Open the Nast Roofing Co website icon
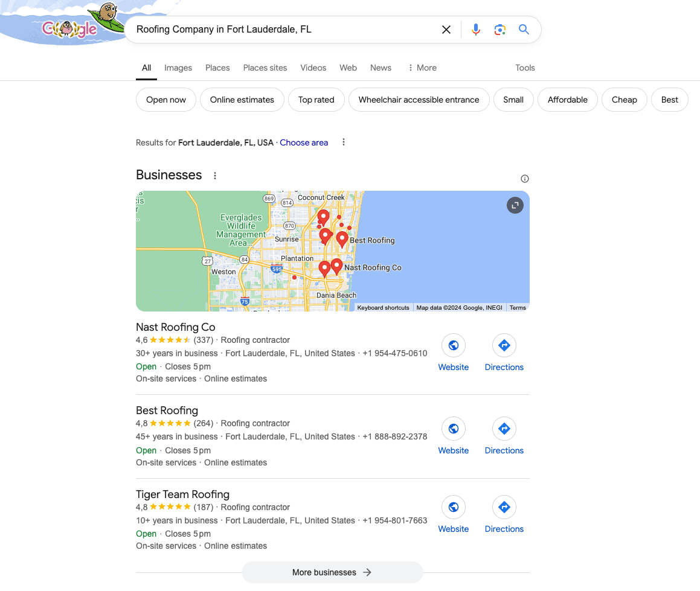Image resolution: width=700 pixels, height=591 pixels. [x=453, y=345]
